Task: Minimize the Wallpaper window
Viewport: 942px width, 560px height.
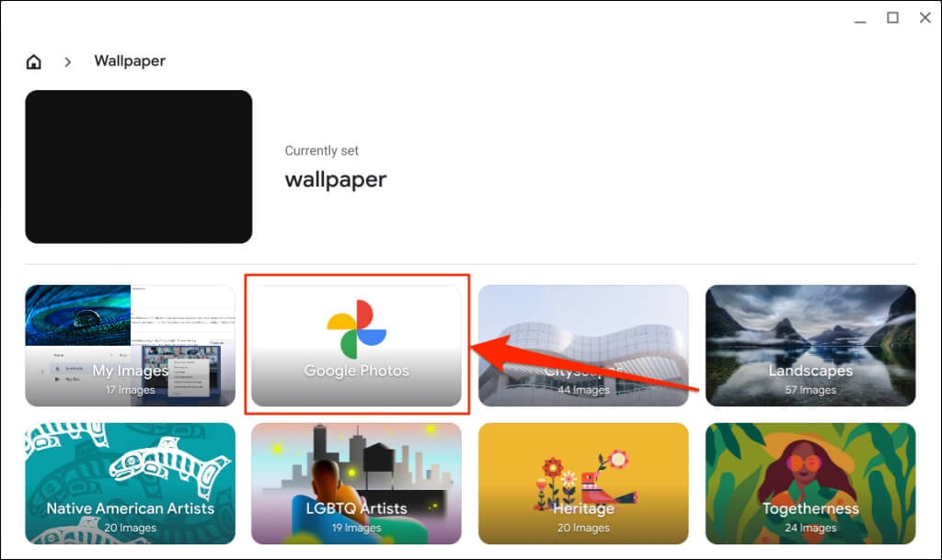Action: pyautogui.click(x=860, y=18)
